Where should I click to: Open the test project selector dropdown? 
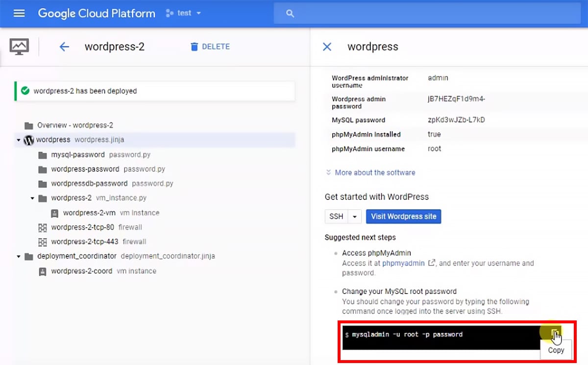[x=184, y=13]
